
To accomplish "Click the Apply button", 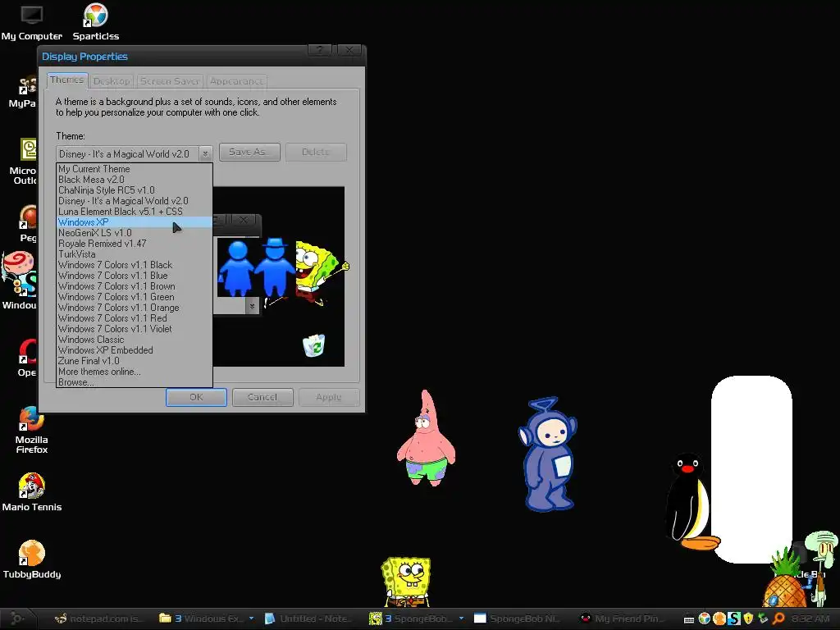I will point(328,397).
